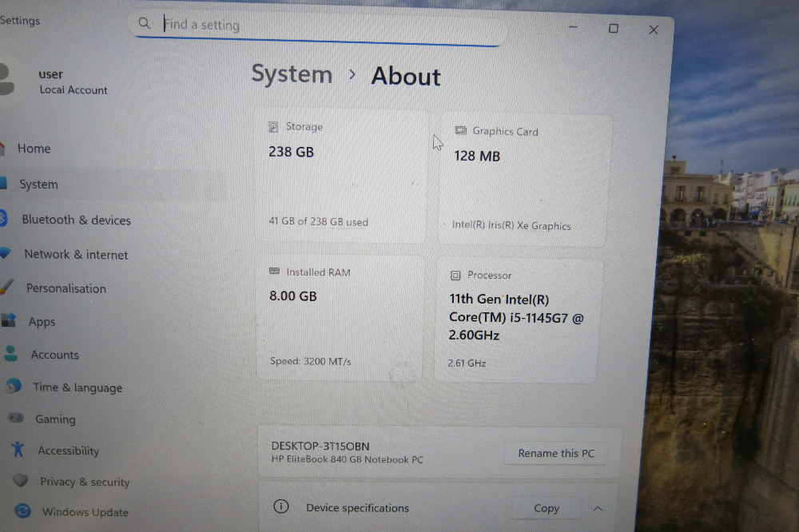Click the Processor chip icon

[x=455, y=276]
